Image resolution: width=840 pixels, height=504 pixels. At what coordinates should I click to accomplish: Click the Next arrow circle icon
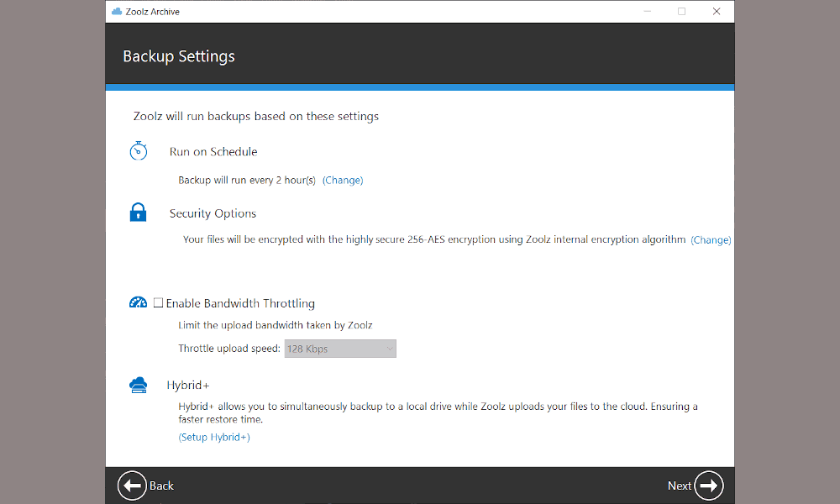pos(709,486)
